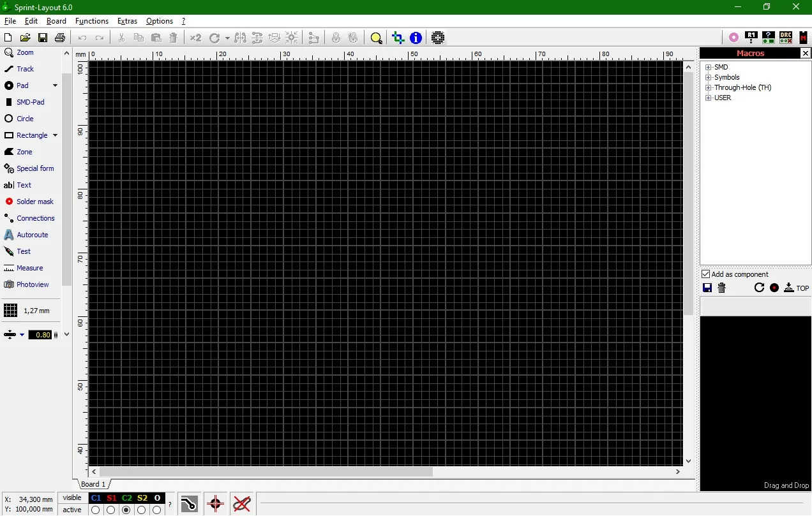The image size is (812, 516).
Task: Set layer O as active
Action: click(x=157, y=510)
